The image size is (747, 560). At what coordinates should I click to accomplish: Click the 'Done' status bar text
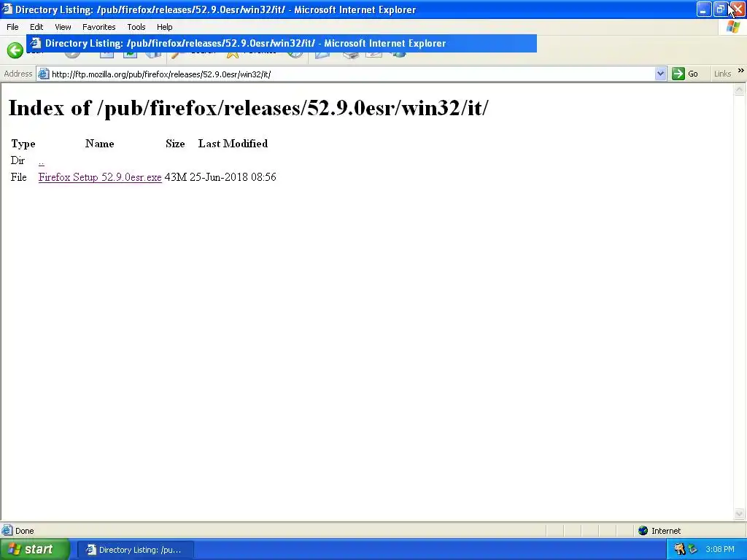pyautogui.click(x=24, y=531)
